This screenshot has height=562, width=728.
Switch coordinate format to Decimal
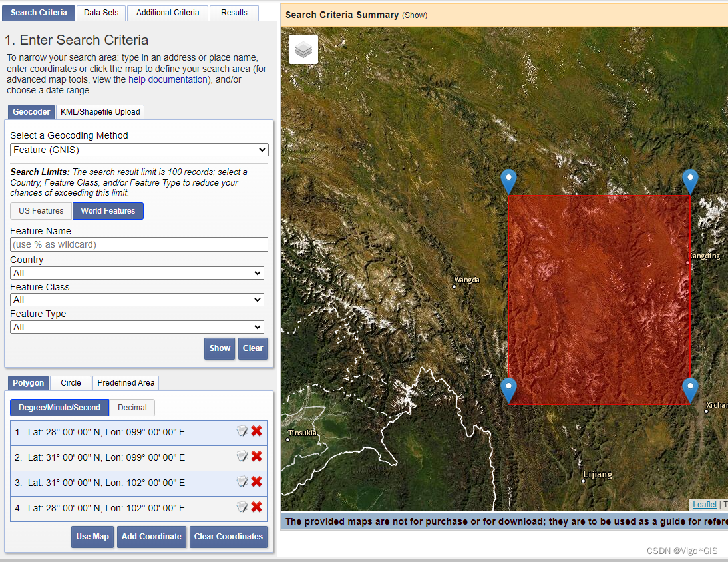pyautogui.click(x=132, y=407)
